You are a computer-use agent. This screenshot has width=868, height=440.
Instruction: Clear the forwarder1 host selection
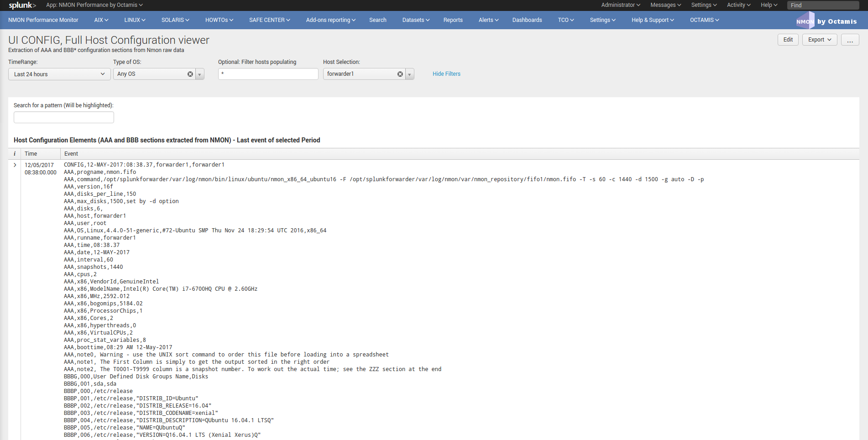400,74
